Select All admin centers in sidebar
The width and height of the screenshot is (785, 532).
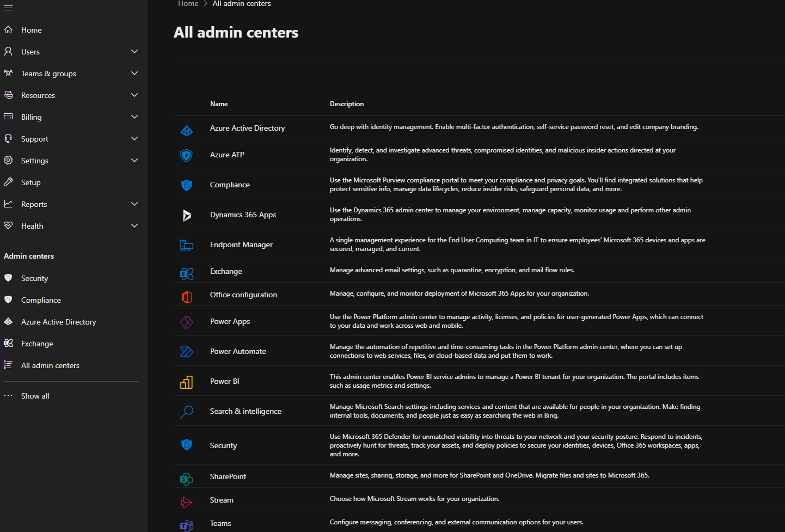[50, 365]
